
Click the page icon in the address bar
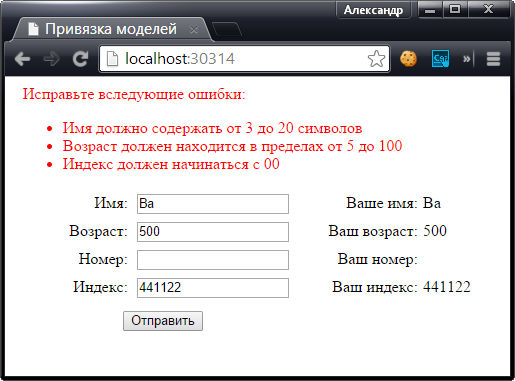(112, 59)
